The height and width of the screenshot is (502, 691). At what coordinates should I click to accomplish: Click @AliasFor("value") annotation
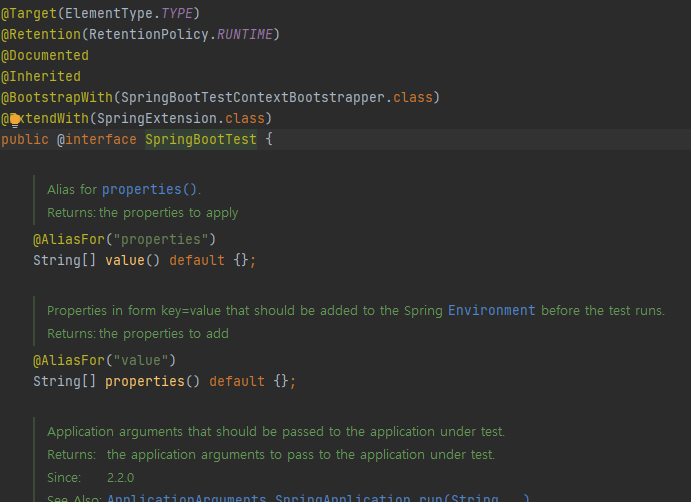(x=104, y=361)
